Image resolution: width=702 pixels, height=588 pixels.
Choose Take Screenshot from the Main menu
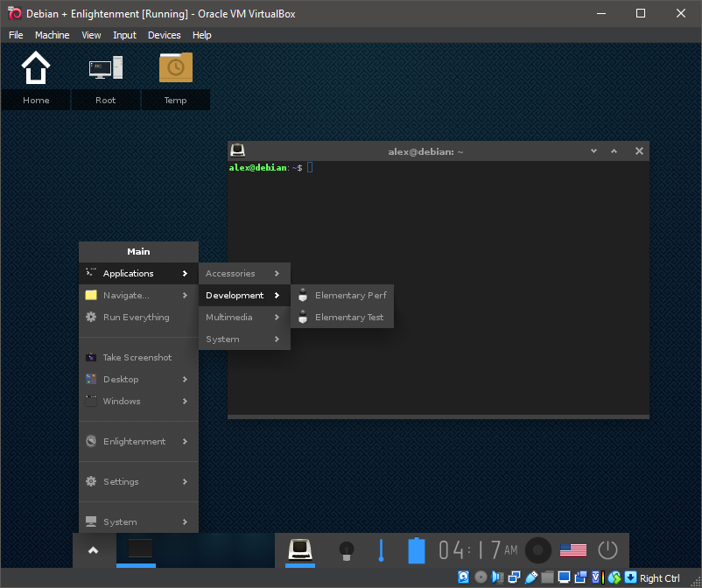pos(137,358)
